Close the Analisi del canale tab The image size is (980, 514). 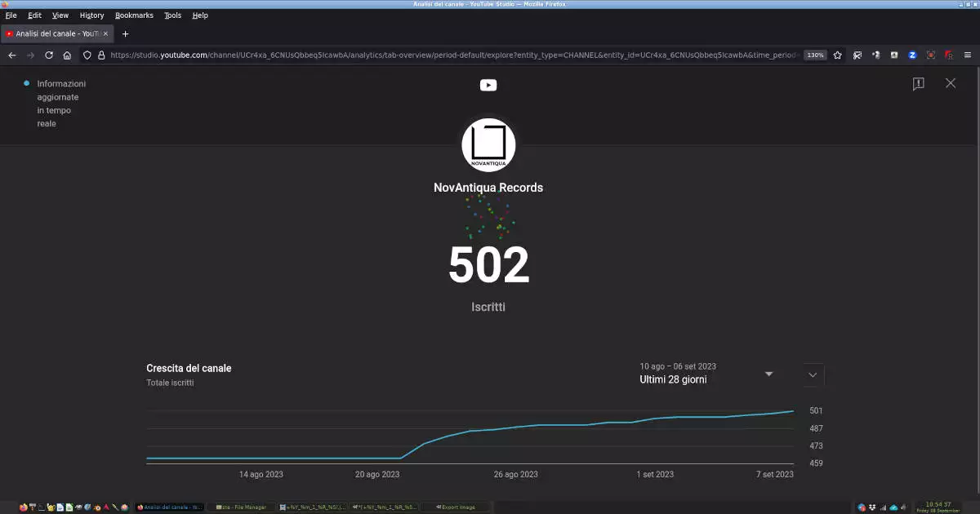(x=105, y=34)
